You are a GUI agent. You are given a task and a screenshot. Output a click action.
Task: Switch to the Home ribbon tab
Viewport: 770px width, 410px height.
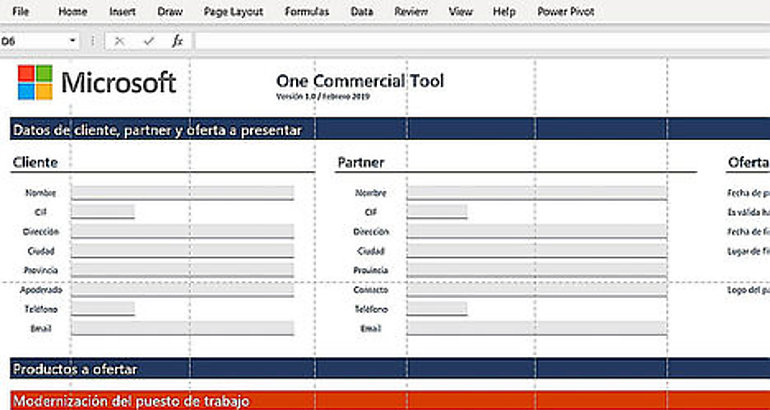[73, 11]
